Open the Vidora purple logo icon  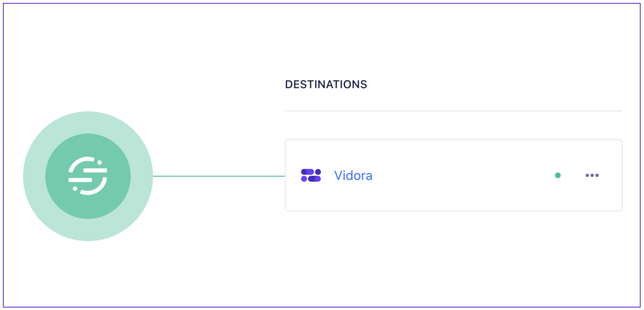click(x=311, y=175)
